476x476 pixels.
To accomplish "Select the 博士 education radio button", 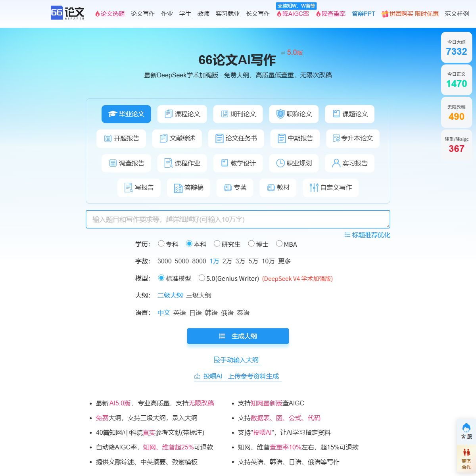I will point(251,244).
